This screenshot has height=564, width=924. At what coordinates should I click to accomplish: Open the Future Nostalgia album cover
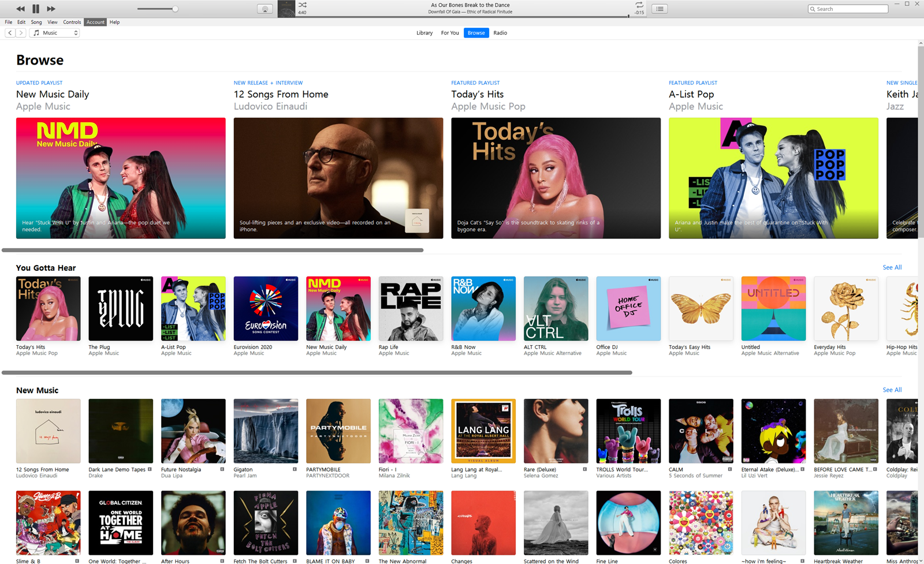tap(193, 431)
